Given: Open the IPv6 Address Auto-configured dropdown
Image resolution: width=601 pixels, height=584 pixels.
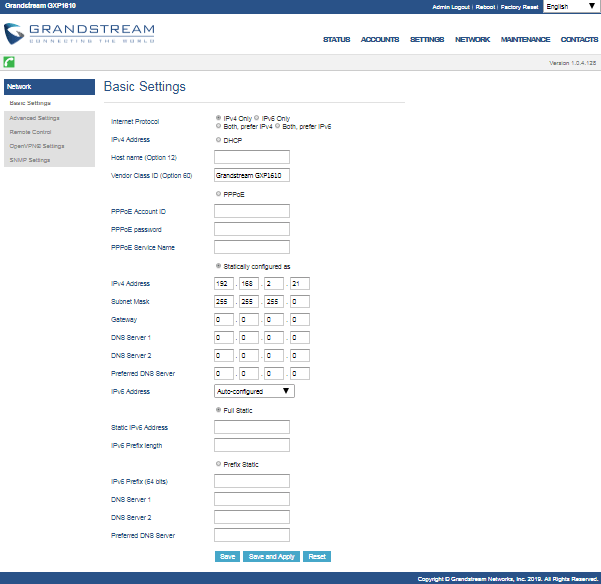Looking at the screenshot, I should (x=254, y=391).
